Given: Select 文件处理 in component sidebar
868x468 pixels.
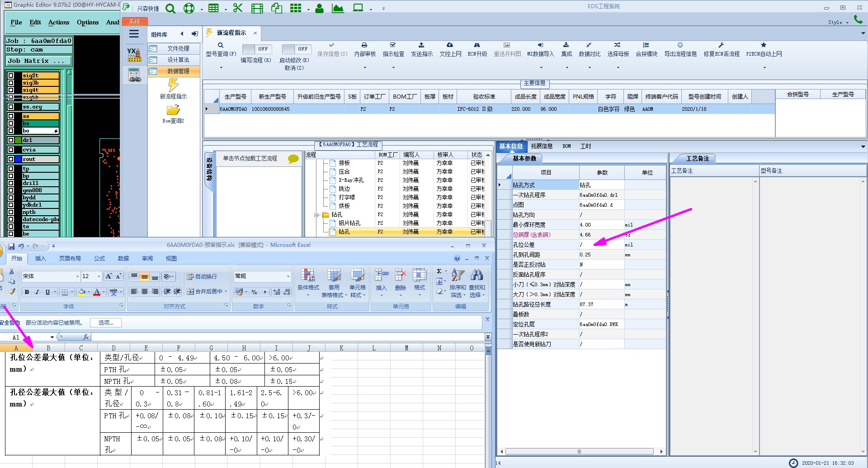Looking at the screenshot, I should pyautogui.click(x=175, y=48).
